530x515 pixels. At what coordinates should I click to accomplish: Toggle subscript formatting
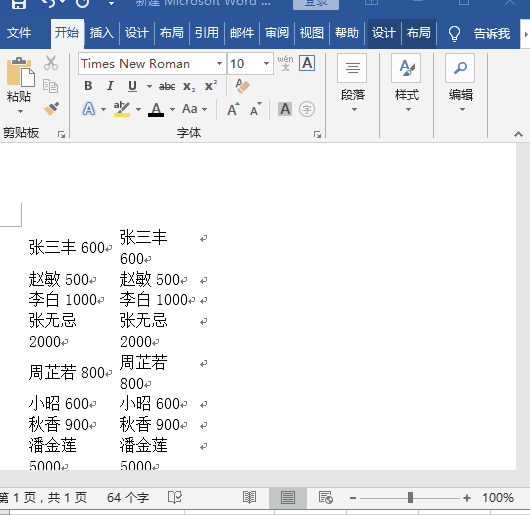[189, 87]
